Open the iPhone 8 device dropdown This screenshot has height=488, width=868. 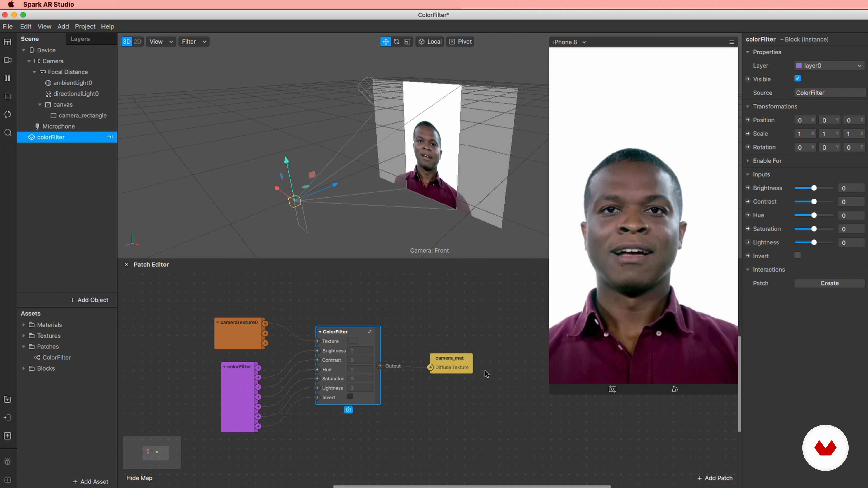coord(569,42)
